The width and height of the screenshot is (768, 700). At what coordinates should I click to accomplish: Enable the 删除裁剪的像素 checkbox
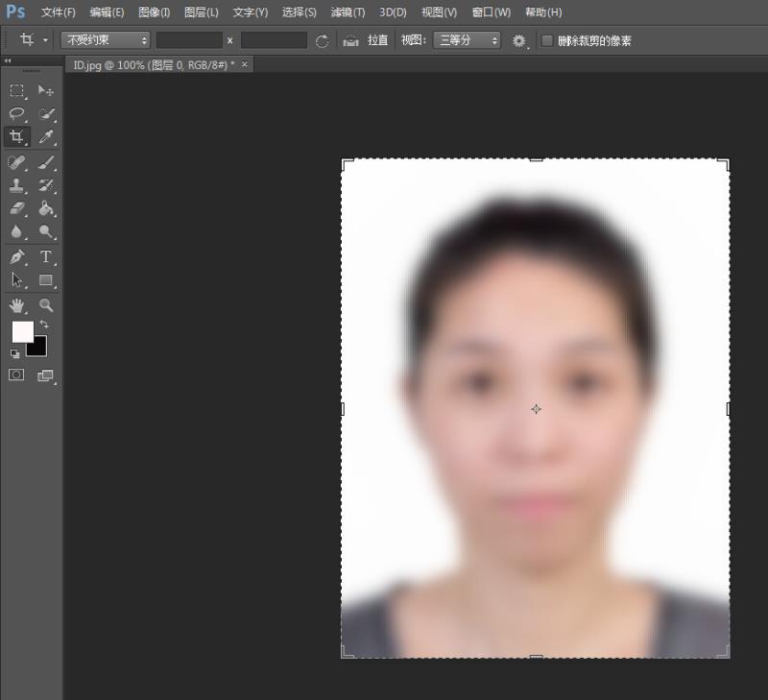tap(547, 40)
